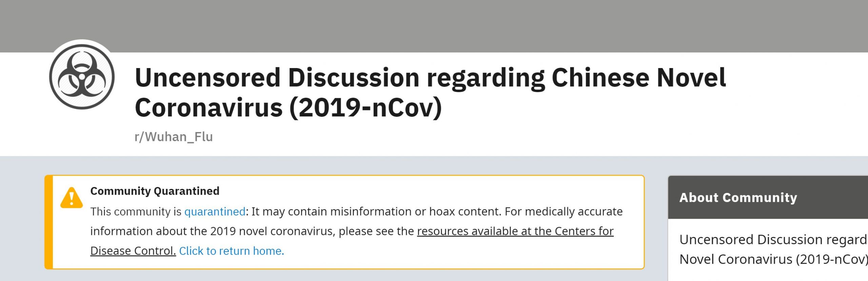The image size is (868, 281).
Task: Click the gray community banner at top
Action: (x=434, y=24)
